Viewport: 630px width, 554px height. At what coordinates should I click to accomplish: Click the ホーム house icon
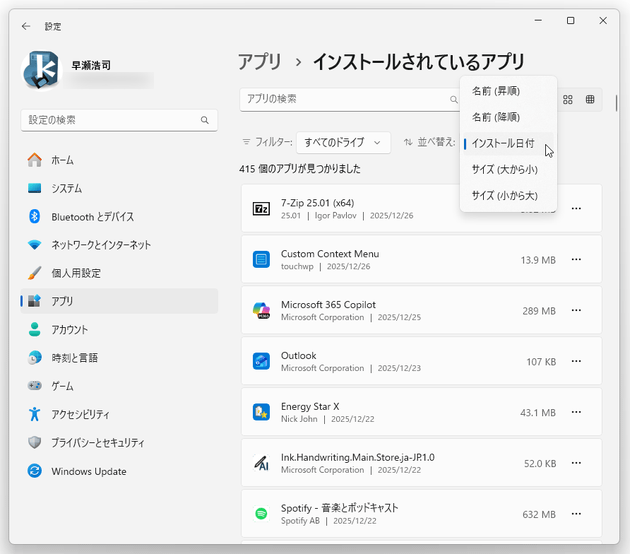pos(35,160)
